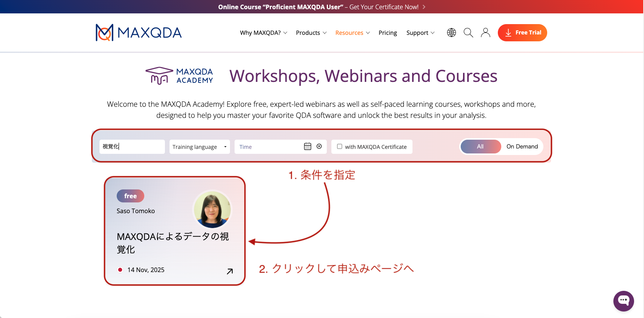The width and height of the screenshot is (644, 318).
Task: Expand the Why MAXQDA? menu
Action: coord(263,33)
